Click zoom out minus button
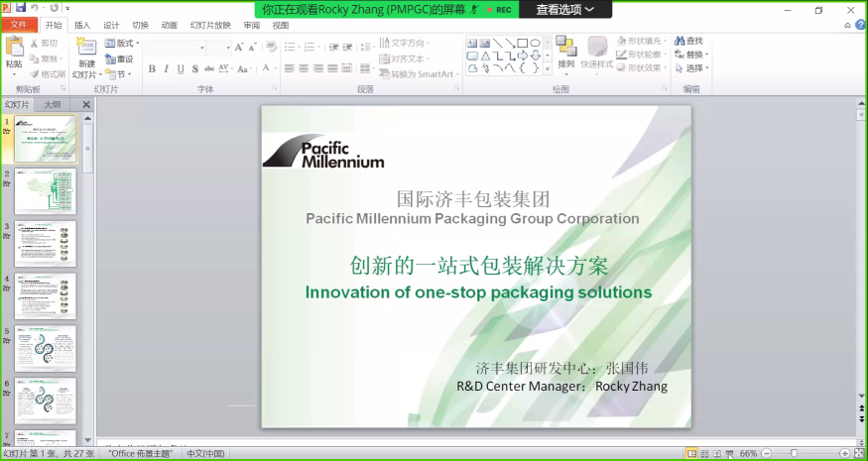Screen dimensions: 868x461 [x=767, y=454]
